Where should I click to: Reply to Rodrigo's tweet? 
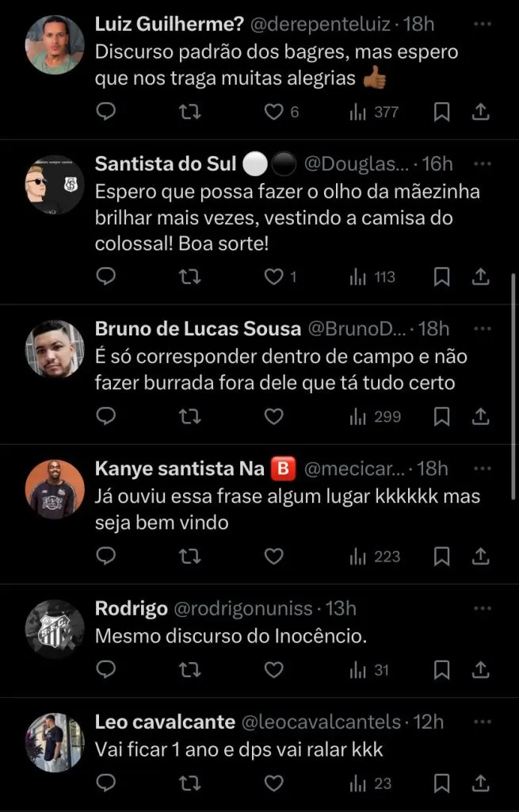[106, 671]
